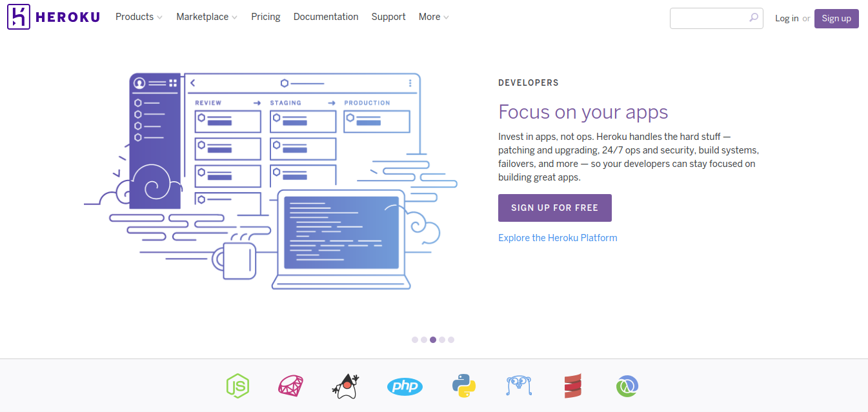Select the Python language icon
Image resolution: width=868 pixels, height=412 pixels.
(x=464, y=386)
